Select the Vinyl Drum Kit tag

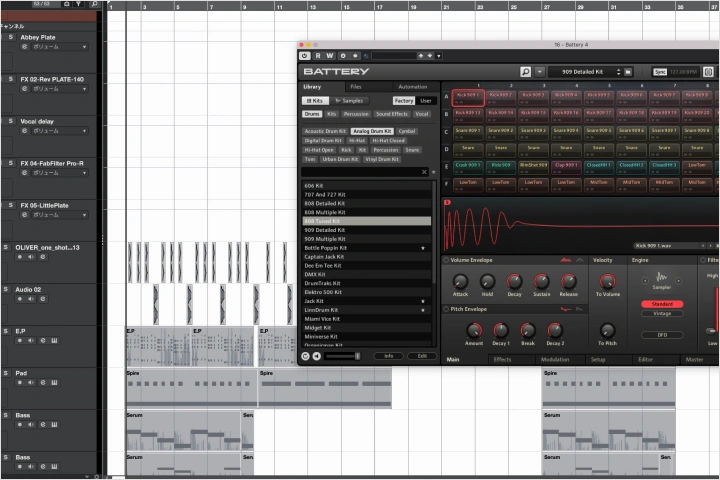382,159
